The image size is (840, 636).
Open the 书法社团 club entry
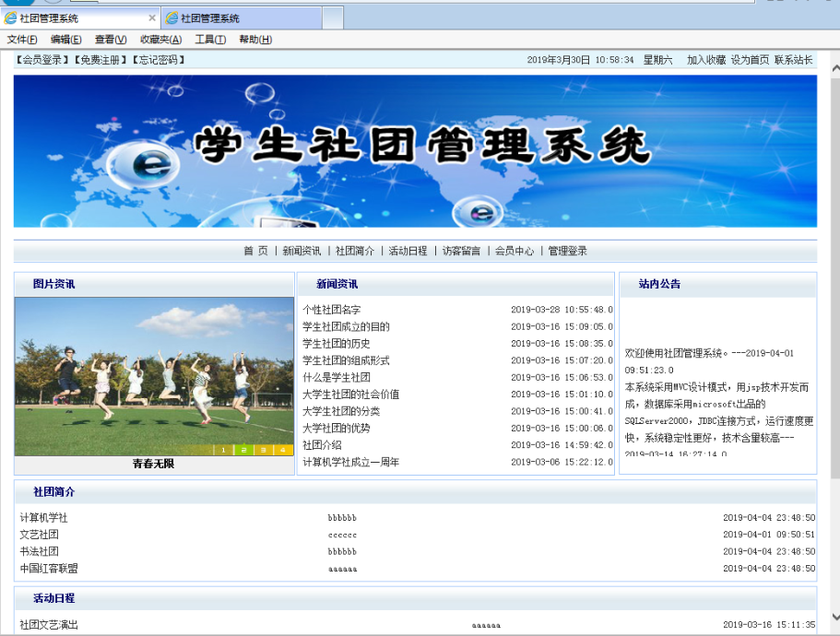coord(39,551)
